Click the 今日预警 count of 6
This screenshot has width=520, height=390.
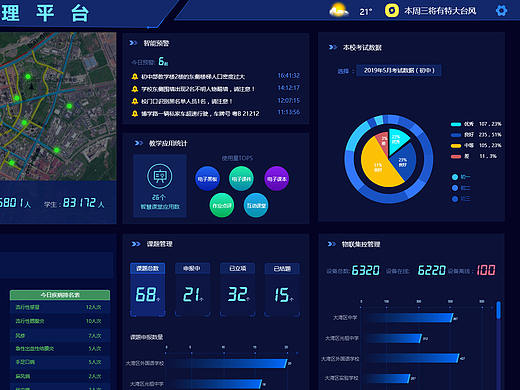click(162, 61)
